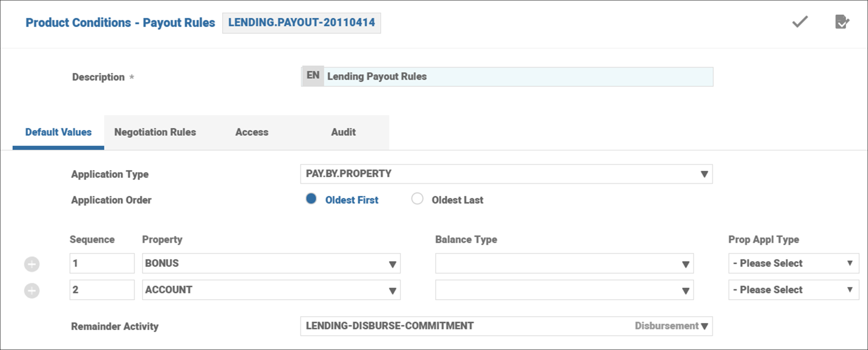Go to the Audit tab
The image size is (868, 350).
coord(343,132)
